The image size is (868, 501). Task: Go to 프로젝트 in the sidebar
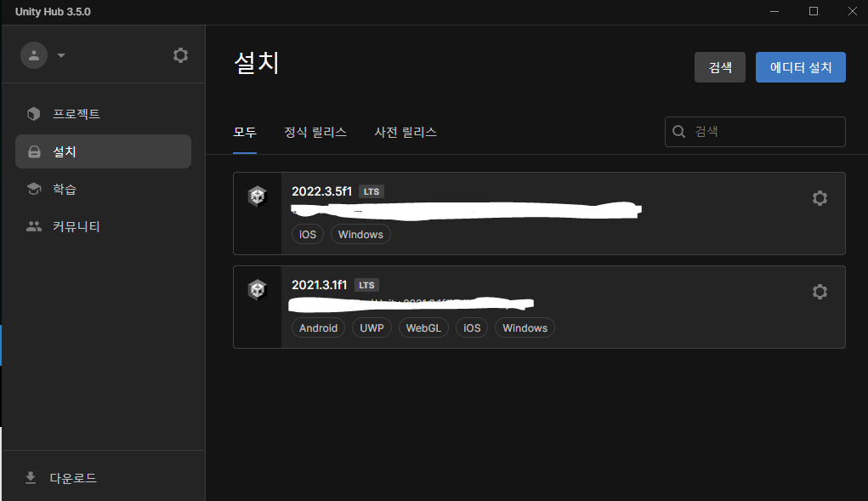tap(104, 114)
